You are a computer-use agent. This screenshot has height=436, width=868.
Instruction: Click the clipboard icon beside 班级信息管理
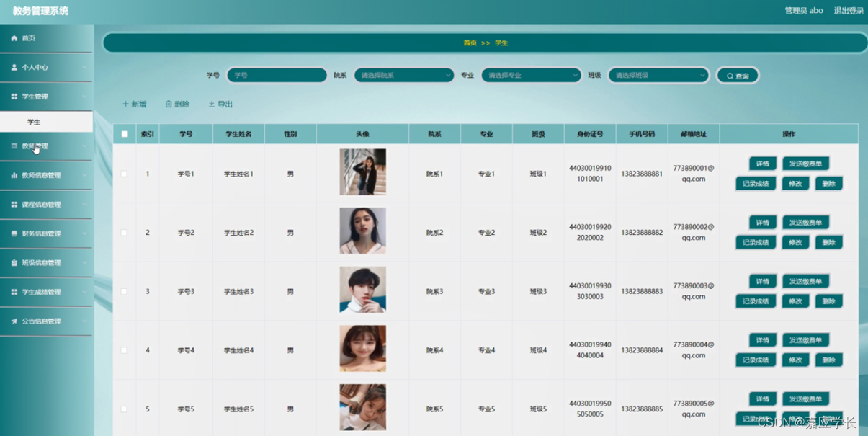pyautogui.click(x=14, y=263)
